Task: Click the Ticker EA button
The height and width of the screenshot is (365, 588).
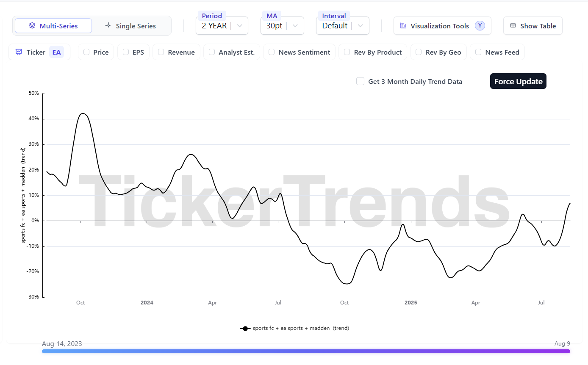Action: coord(39,52)
